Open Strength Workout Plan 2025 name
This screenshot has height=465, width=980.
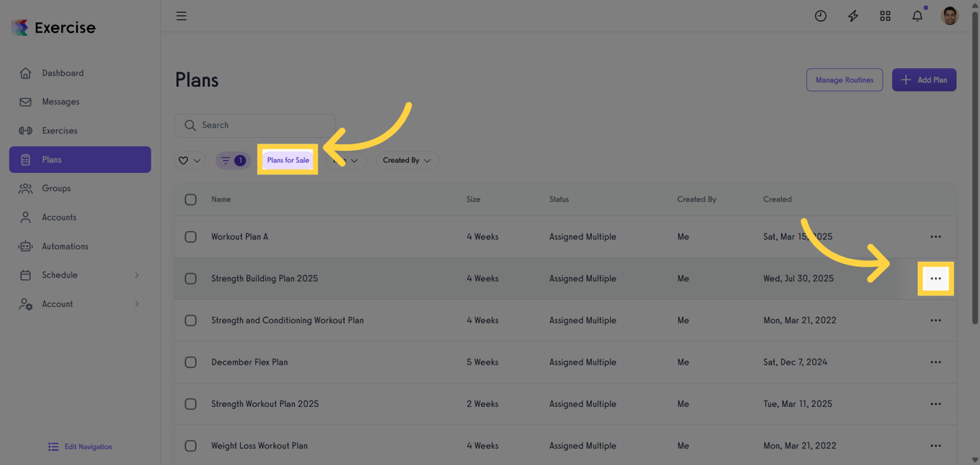click(x=265, y=404)
